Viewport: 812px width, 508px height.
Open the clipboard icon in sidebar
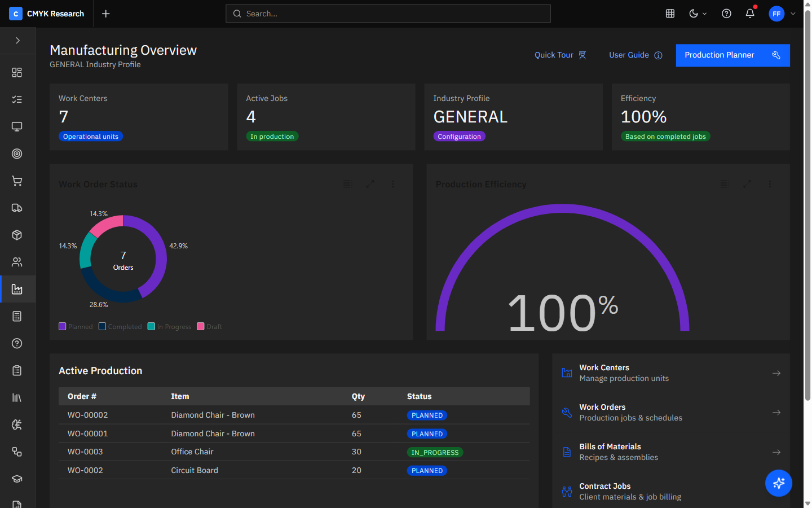click(17, 370)
